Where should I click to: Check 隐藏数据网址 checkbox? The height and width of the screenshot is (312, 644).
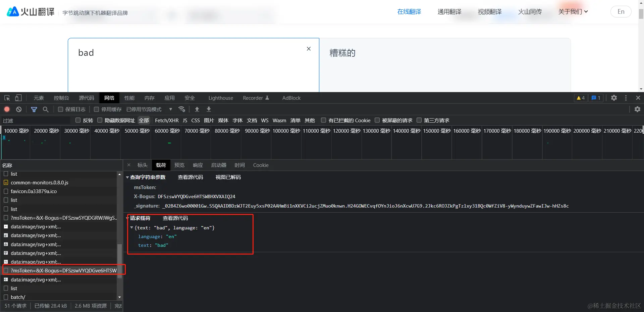(x=100, y=120)
